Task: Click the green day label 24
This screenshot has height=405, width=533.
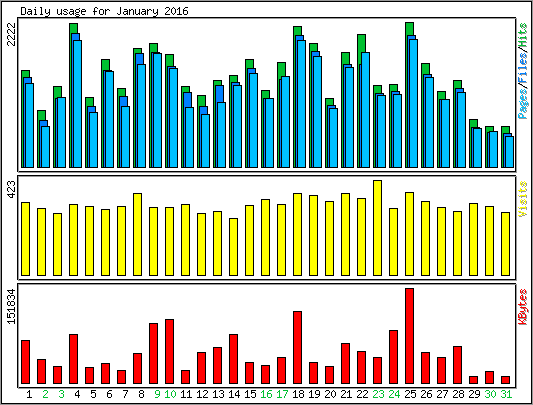Action: [394, 394]
